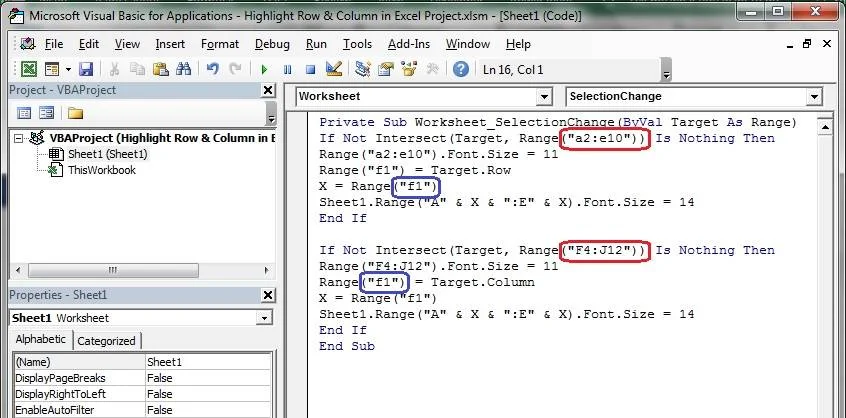Select Sheet1 (Sheet1) in project tree
The image size is (846, 418).
click(x=107, y=154)
